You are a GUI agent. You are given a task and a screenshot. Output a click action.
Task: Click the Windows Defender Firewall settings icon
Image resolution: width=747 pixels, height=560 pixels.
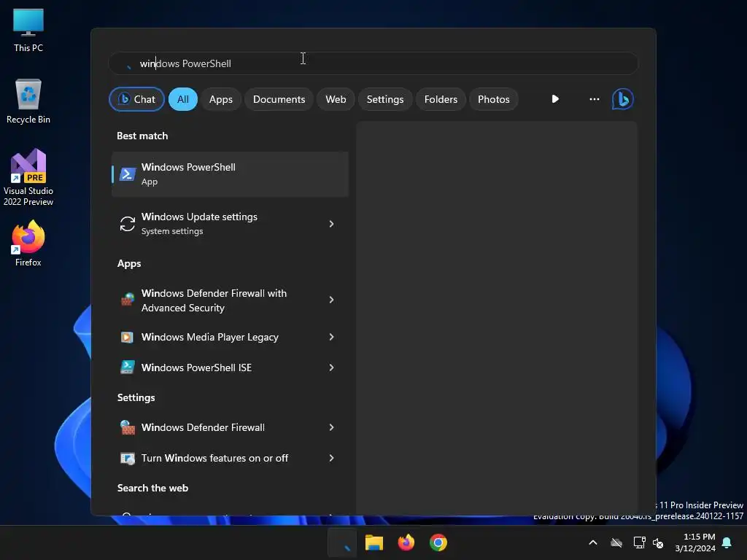(127, 427)
